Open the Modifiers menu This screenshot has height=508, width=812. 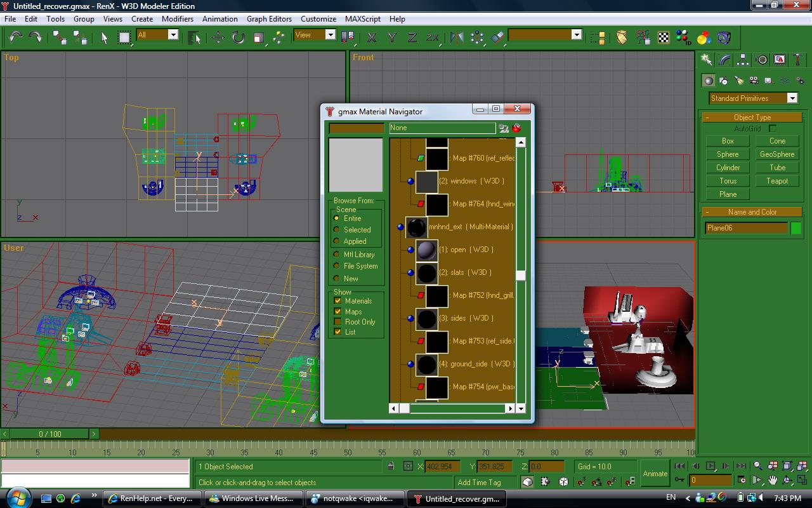click(177, 19)
